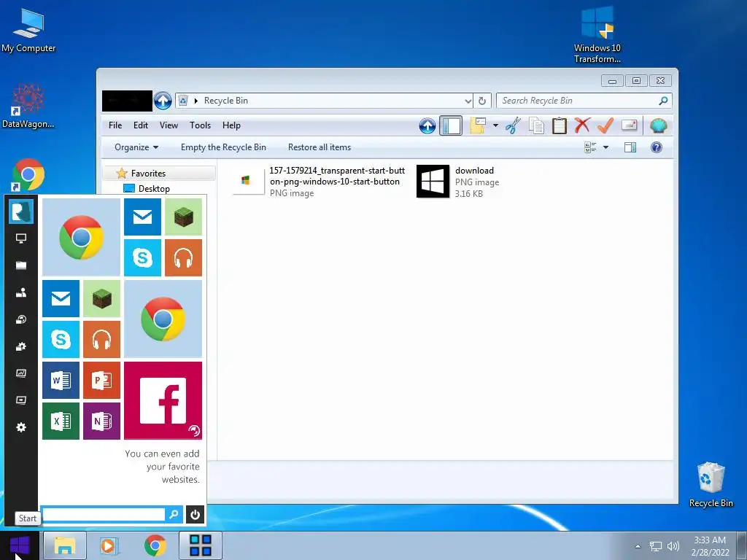Open the View menu
This screenshot has height=560, width=747.
pos(169,125)
